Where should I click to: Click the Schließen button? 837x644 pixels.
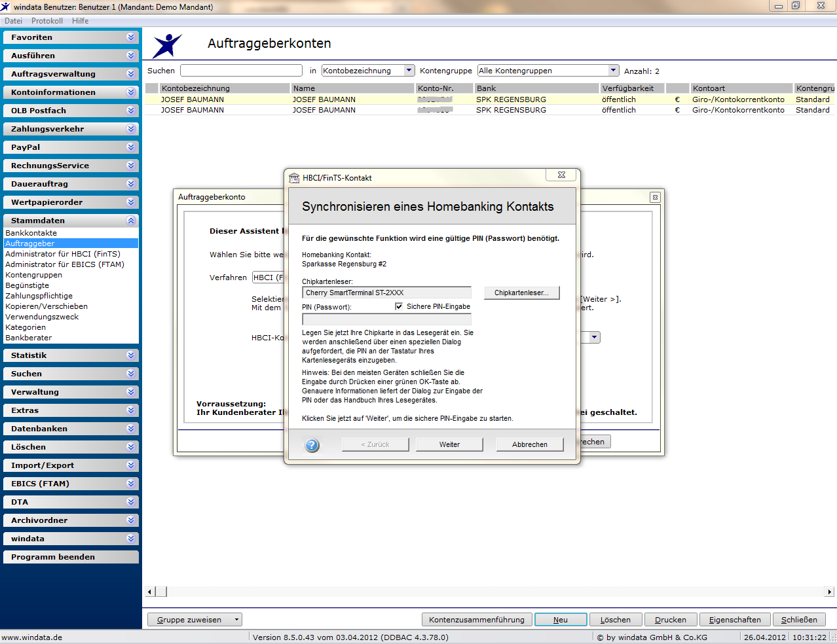800,620
